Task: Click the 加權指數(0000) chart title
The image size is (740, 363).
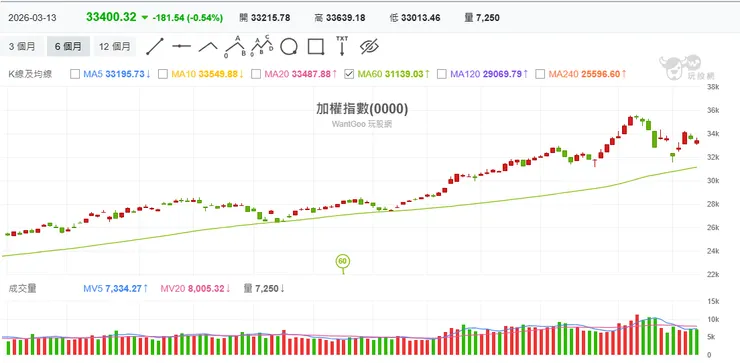Action: click(362, 109)
